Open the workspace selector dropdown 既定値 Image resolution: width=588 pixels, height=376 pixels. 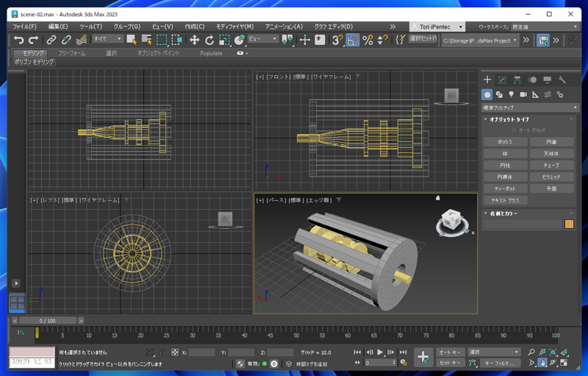[x=545, y=26]
